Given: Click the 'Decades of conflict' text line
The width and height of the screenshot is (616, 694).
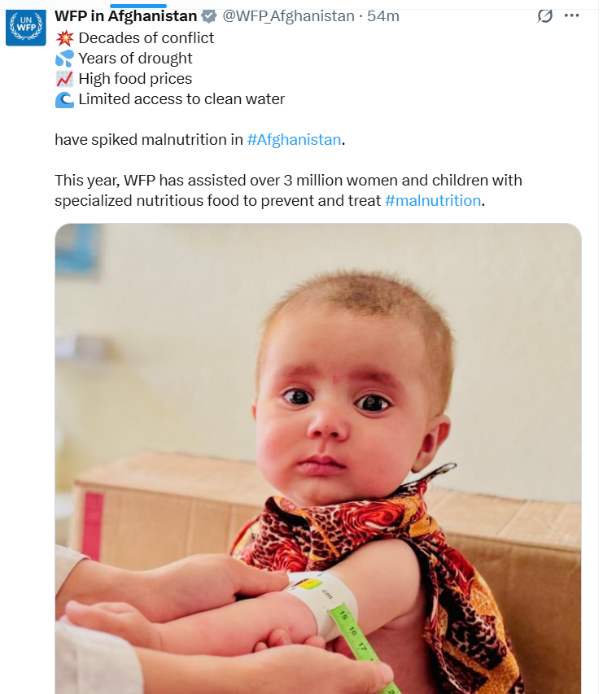Looking at the screenshot, I should click(x=146, y=38).
